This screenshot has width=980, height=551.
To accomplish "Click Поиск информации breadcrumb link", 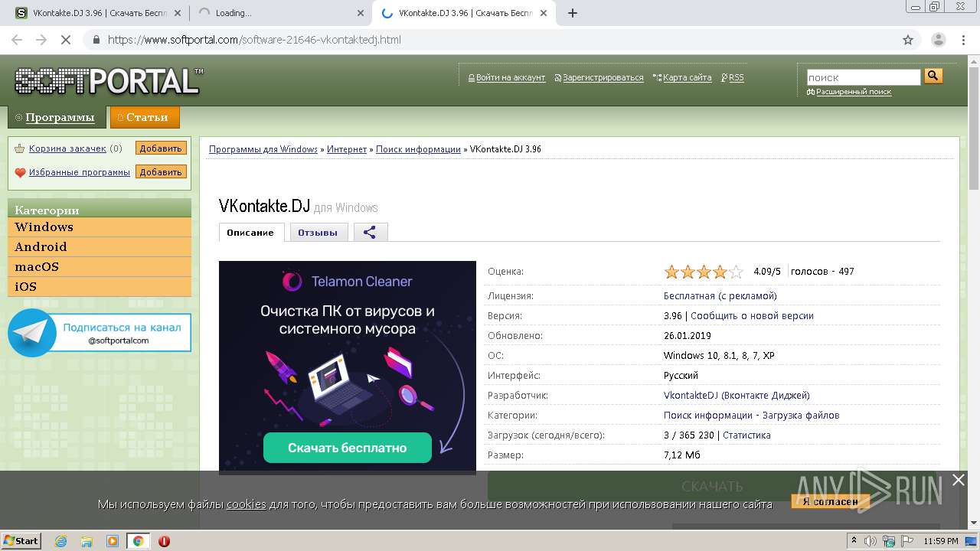I will 418,149.
